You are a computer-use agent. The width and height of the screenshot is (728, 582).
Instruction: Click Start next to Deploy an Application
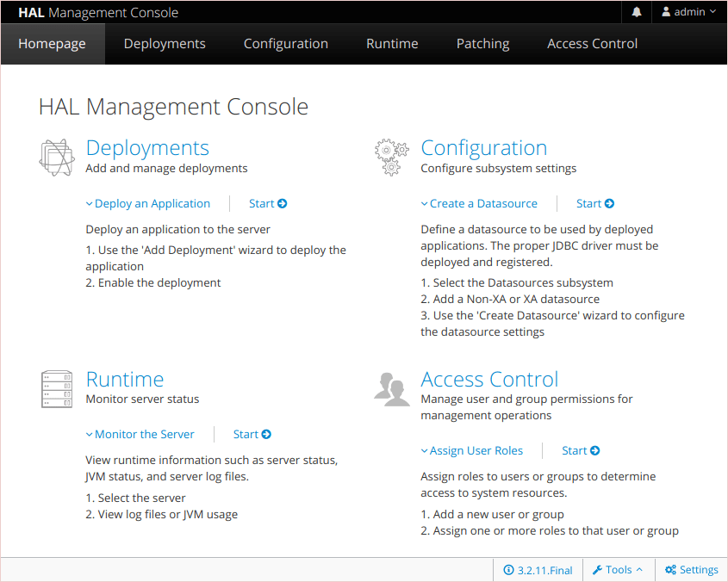click(268, 204)
